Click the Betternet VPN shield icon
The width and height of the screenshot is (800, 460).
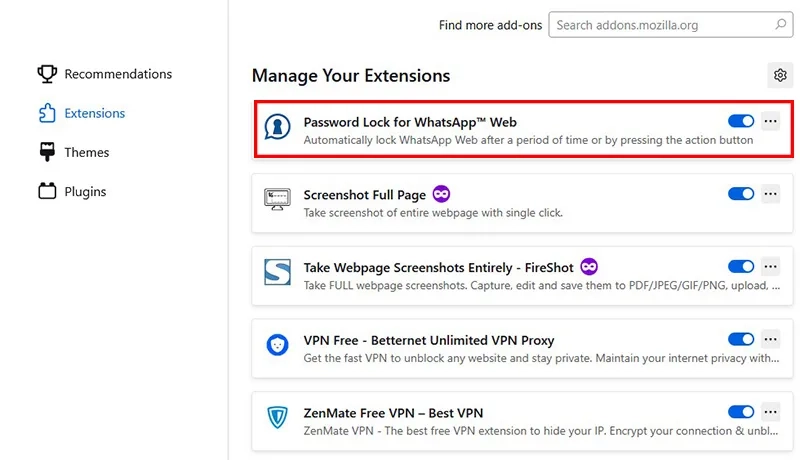[x=277, y=345]
